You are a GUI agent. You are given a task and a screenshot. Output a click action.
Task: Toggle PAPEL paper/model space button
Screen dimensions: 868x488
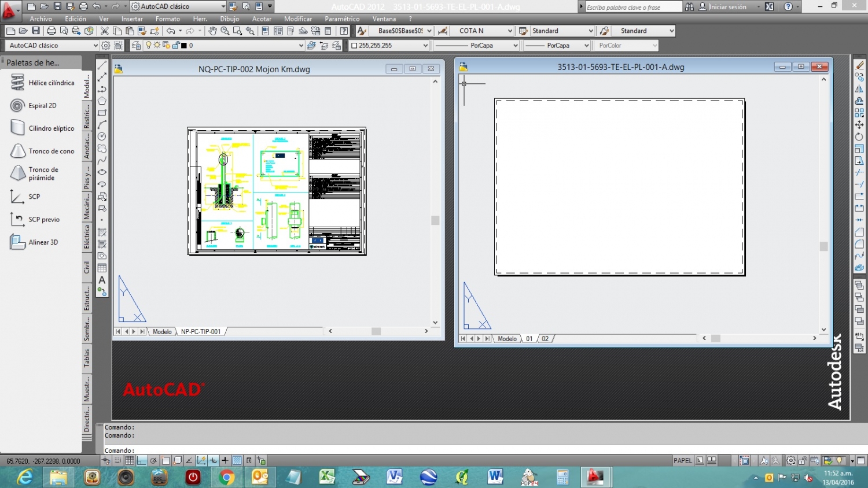coord(682,461)
